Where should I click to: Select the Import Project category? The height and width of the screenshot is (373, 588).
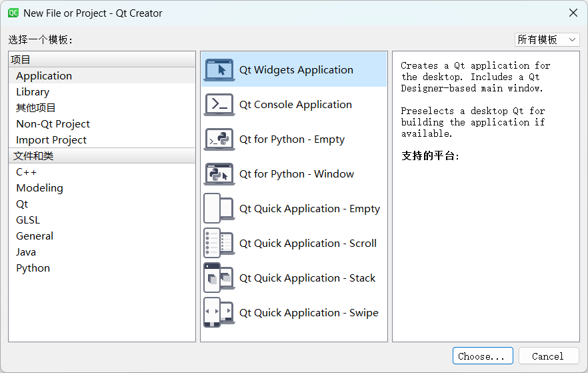(51, 140)
